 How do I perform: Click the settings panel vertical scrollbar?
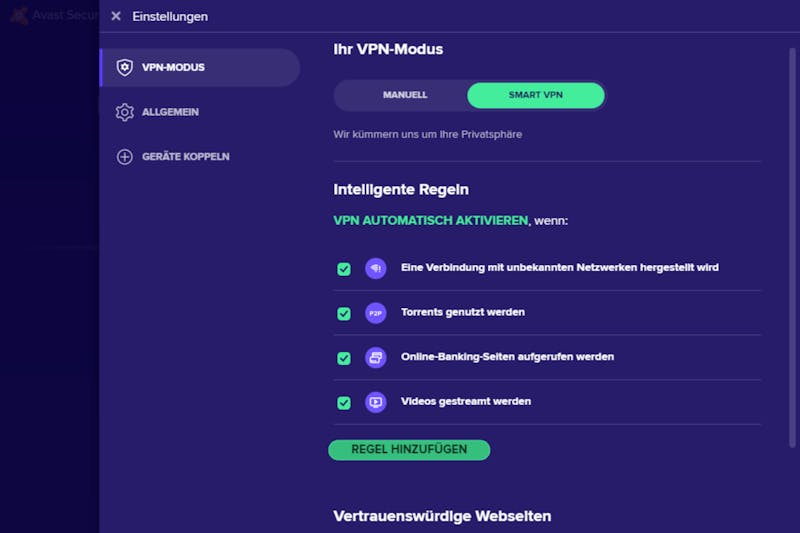click(792, 248)
